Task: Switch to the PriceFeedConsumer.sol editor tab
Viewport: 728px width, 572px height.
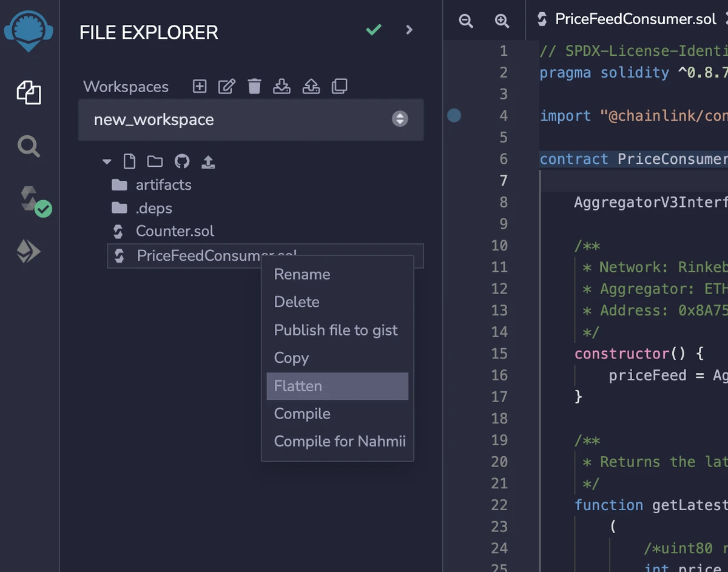Action: click(x=635, y=19)
